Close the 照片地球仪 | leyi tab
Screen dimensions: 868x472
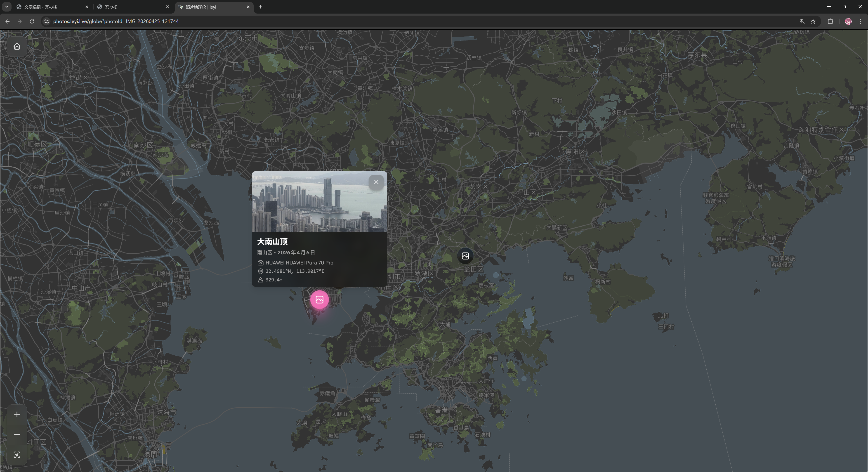click(x=248, y=7)
